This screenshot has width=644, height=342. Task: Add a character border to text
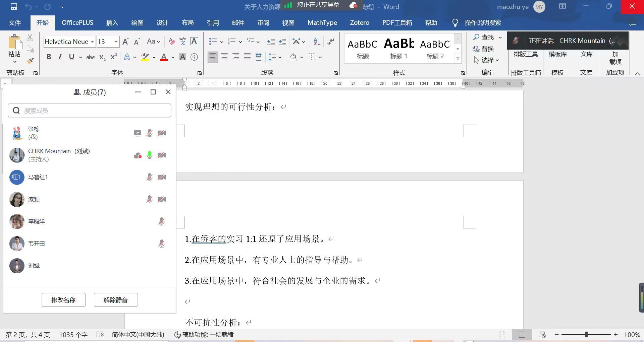click(194, 42)
